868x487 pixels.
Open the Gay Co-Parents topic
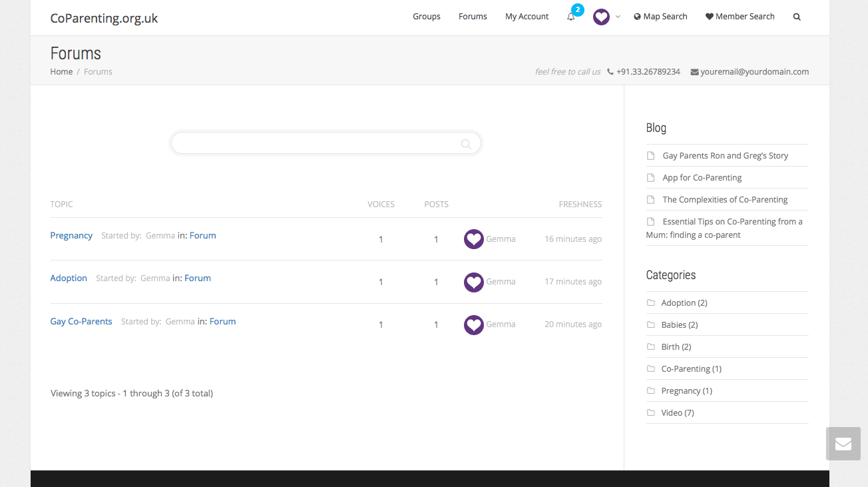[81, 322]
